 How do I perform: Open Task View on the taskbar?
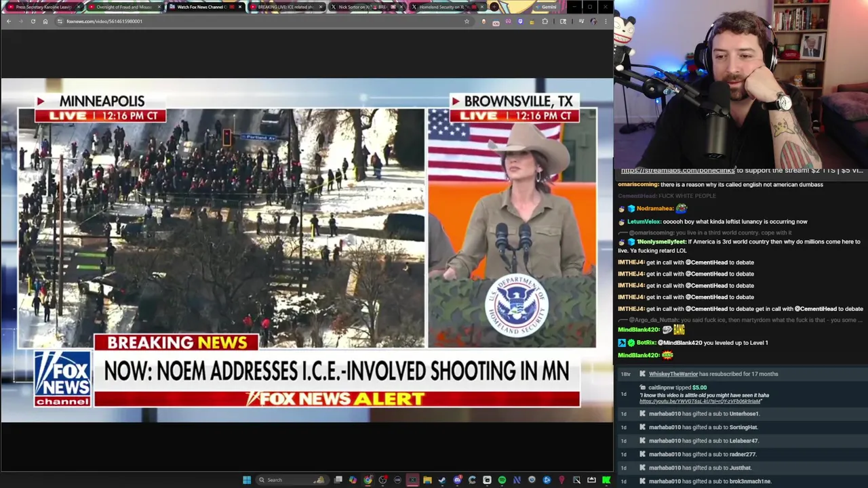[338, 480]
